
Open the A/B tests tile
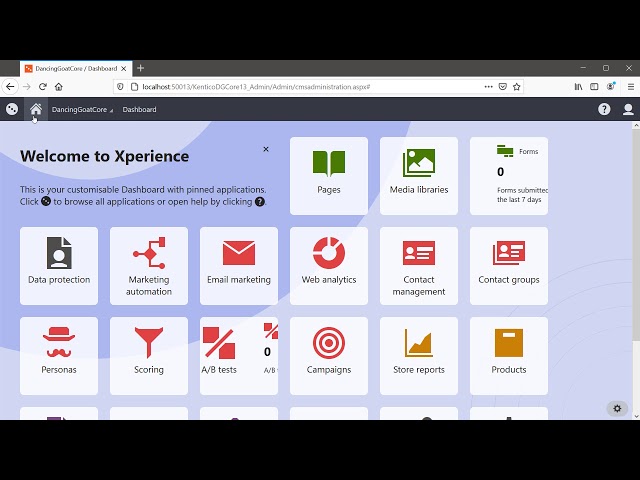[x=239, y=356]
